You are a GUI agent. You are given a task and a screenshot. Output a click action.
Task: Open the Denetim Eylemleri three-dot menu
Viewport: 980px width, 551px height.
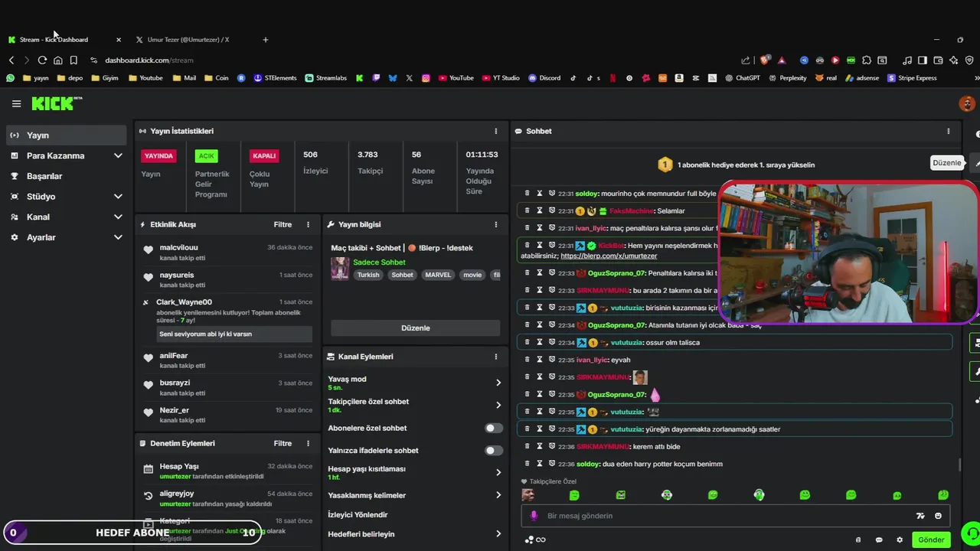click(309, 443)
